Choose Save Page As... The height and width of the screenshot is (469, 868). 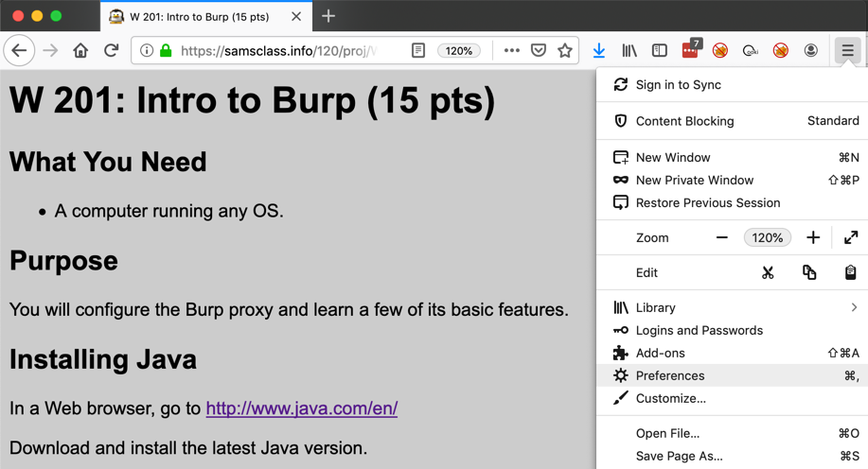(732, 456)
